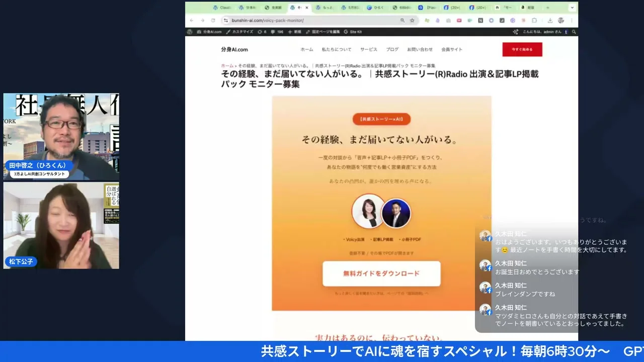644x362 pixels.
Task: Click the WordPress logo in the admin bar
Action: tap(190, 32)
